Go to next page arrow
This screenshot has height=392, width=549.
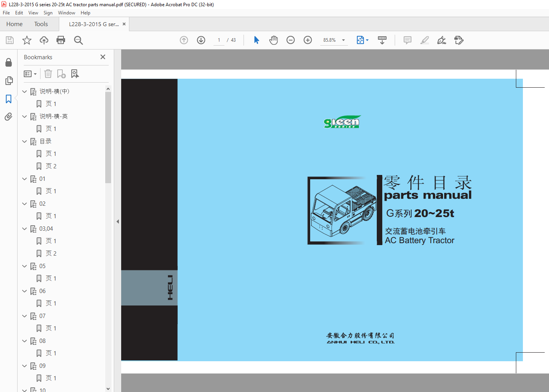point(201,40)
